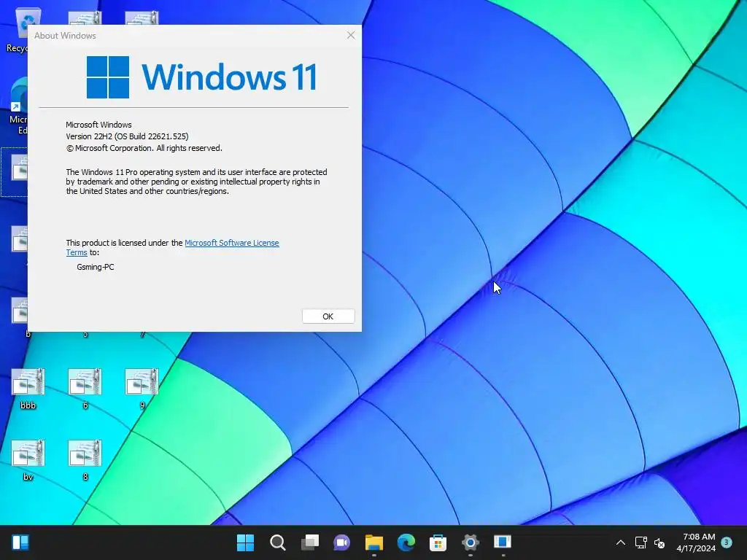747x560 pixels.
Task: Launch Microsoft Edge from the taskbar
Action: coord(406,542)
